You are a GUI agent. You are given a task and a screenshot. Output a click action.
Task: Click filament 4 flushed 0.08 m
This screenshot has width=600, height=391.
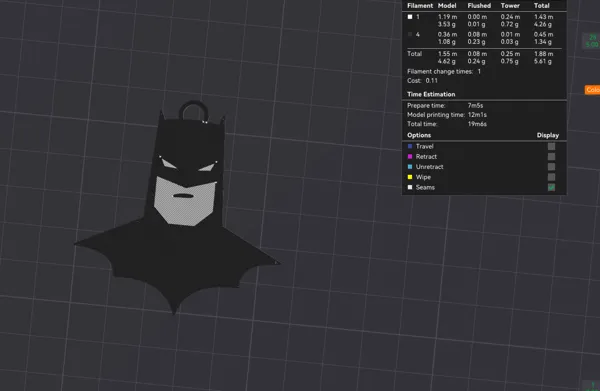pyautogui.click(x=477, y=34)
